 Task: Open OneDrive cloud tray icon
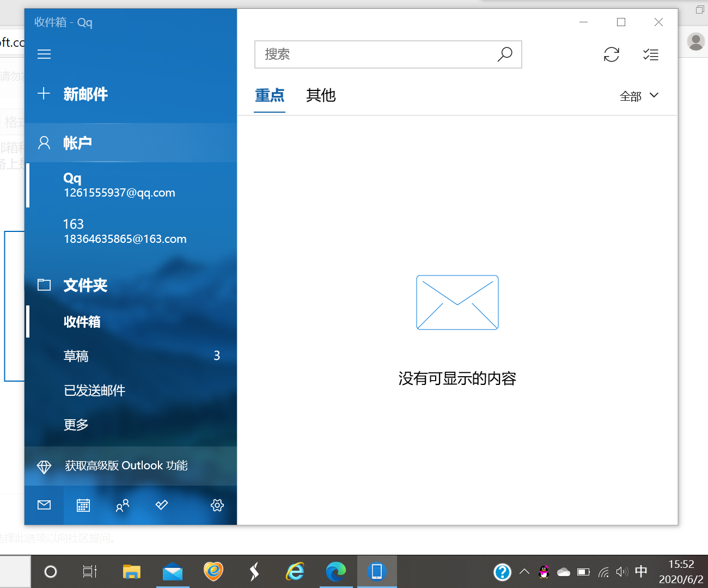point(564,572)
